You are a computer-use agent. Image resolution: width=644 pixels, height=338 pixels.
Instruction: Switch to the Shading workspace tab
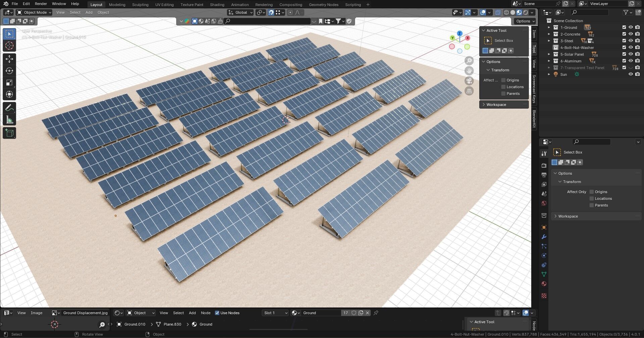[217, 5]
